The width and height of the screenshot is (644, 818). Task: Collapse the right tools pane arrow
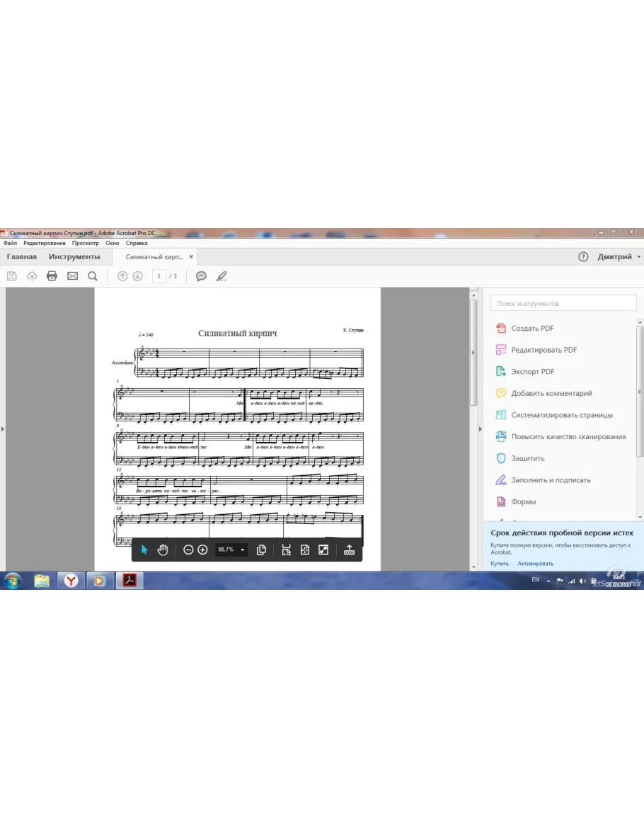[481, 428]
